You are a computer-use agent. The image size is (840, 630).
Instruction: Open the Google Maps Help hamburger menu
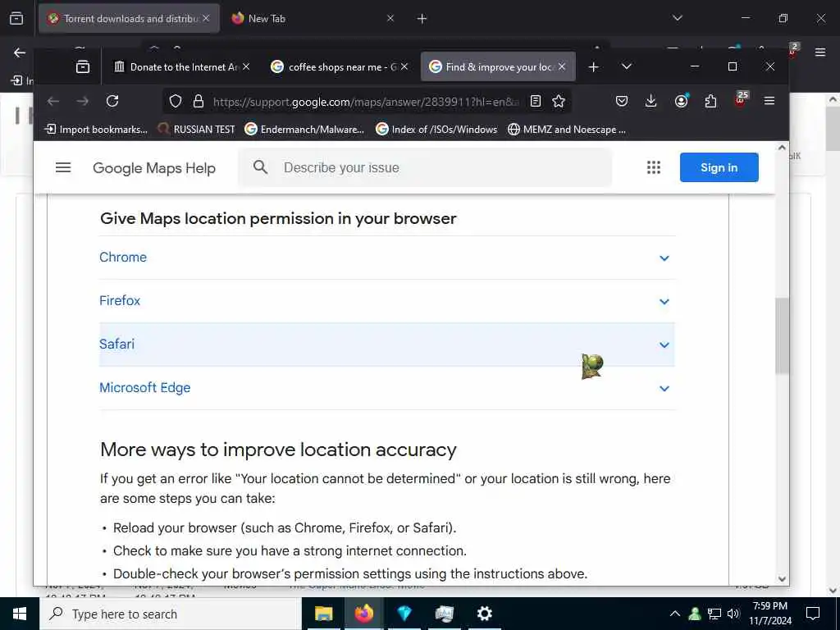click(63, 167)
